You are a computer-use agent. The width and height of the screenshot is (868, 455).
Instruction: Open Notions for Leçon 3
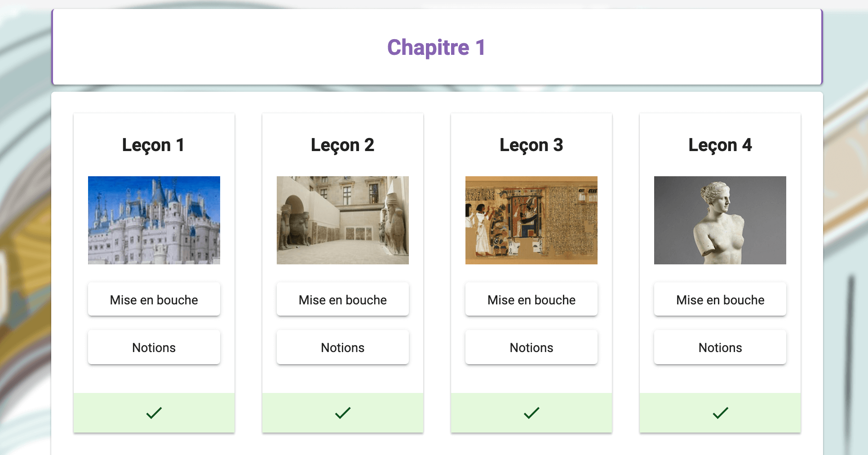[531, 347]
